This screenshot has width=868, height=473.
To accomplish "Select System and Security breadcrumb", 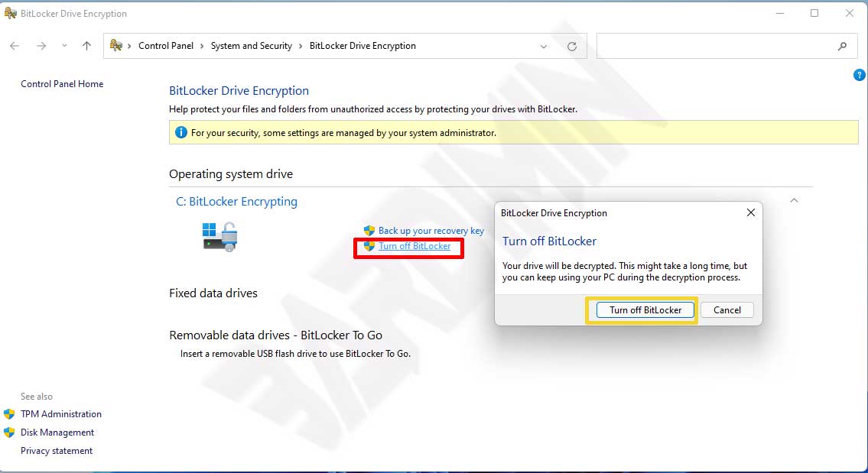I will pyautogui.click(x=251, y=46).
